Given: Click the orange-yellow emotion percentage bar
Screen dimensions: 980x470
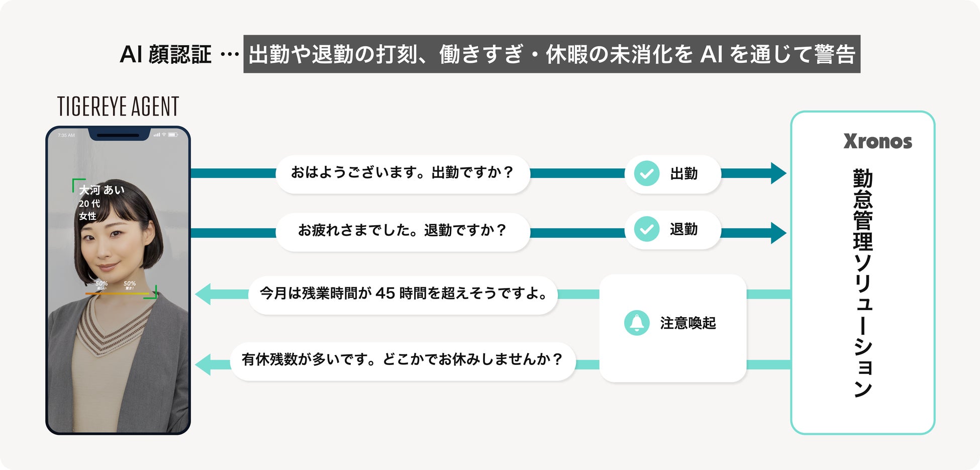Looking at the screenshot, I should click(118, 293).
